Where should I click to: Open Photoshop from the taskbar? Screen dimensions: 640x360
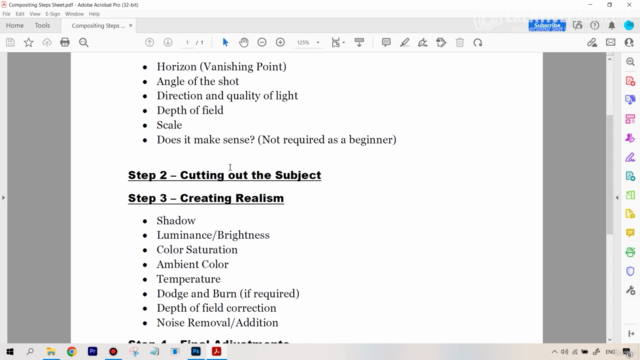[x=196, y=351]
